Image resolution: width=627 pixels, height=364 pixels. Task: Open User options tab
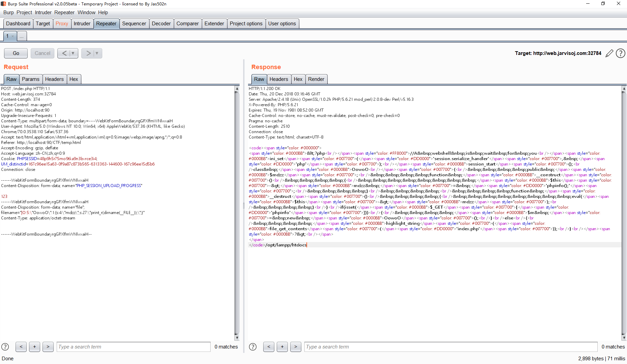tap(282, 24)
